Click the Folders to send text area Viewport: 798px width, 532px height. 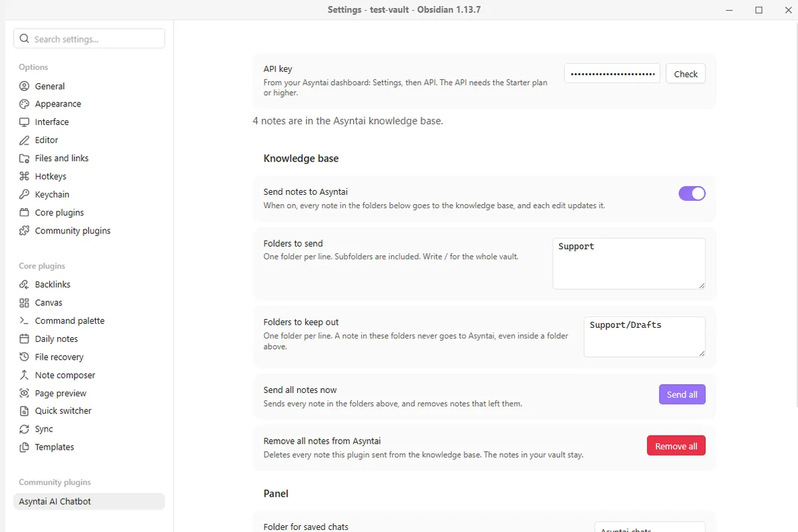(x=629, y=263)
